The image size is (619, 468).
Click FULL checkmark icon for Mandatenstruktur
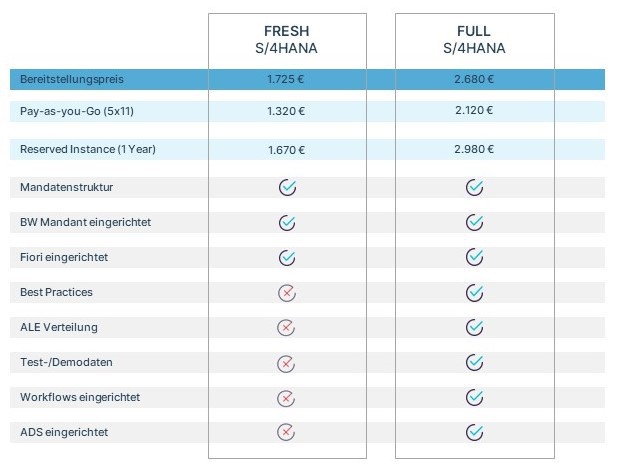click(474, 187)
